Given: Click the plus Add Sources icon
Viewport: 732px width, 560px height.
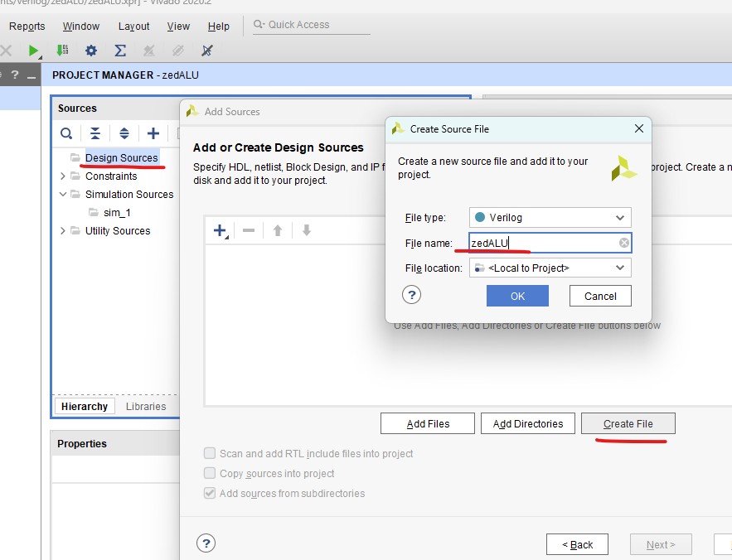Looking at the screenshot, I should tap(153, 133).
